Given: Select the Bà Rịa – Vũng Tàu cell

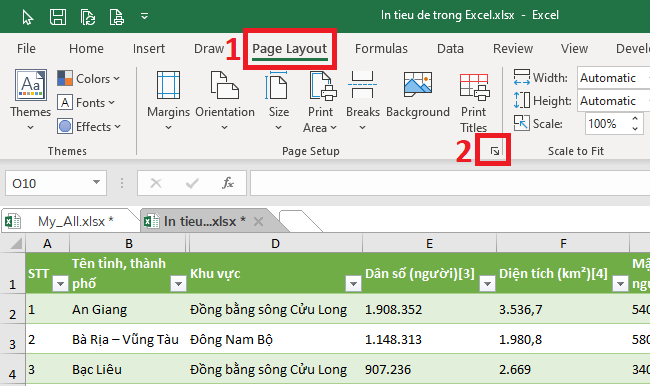Looking at the screenshot, I should [x=129, y=339].
